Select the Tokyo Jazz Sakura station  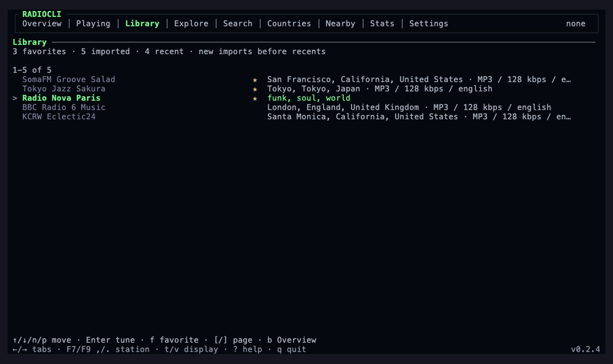coord(64,89)
